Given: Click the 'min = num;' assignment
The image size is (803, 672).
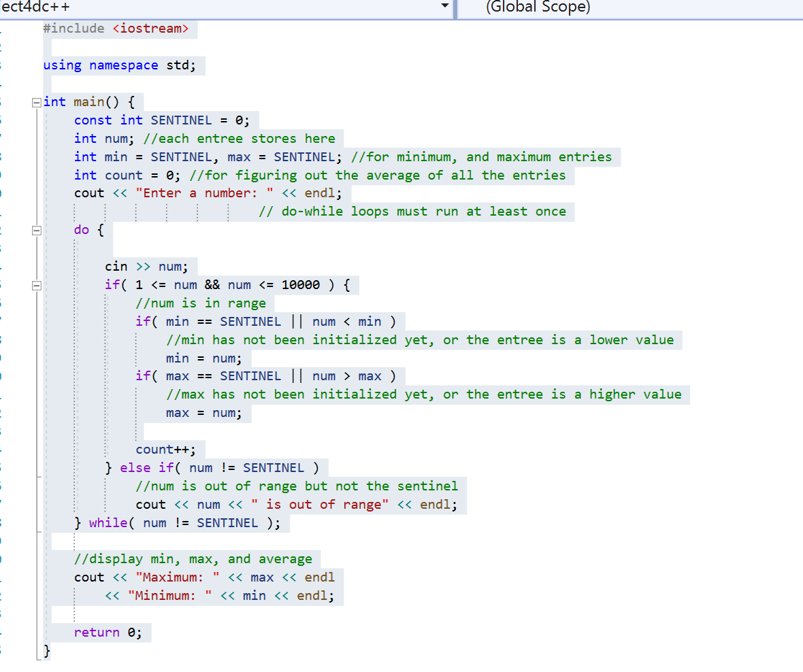Looking at the screenshot, I should [204, 358].
